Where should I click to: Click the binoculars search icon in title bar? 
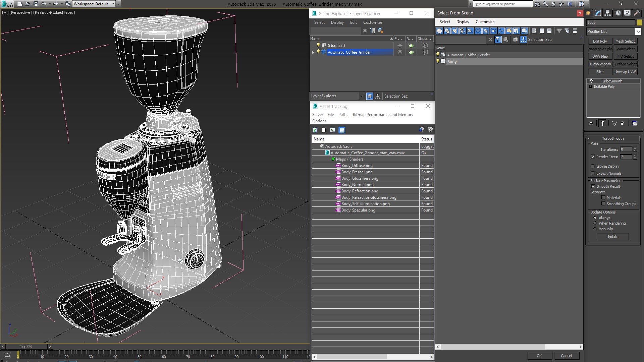(537, 4)
